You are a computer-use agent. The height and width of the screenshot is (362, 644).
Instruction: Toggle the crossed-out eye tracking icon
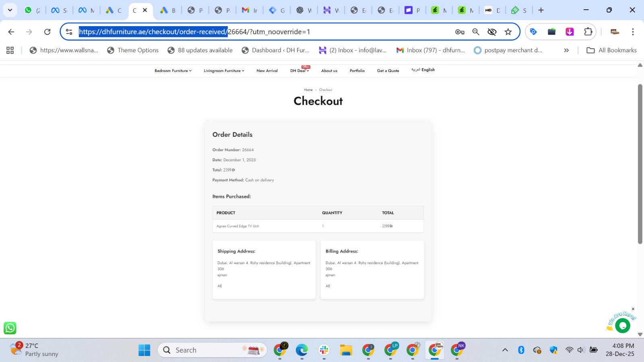click(492, 32)
